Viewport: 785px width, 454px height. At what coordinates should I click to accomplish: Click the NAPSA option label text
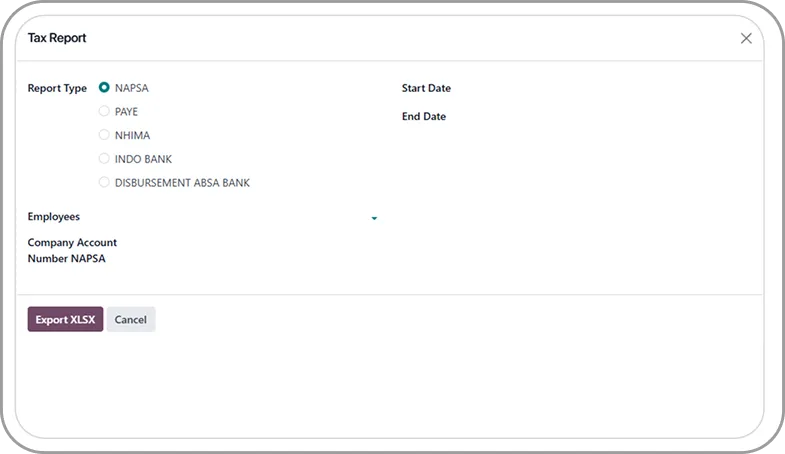(x=132, y=88)
